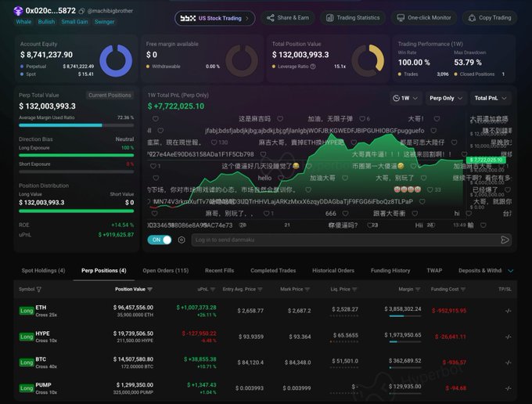
Task: Toggle Current Positions in Perp Total Value
Action: (x=110, y=96)
